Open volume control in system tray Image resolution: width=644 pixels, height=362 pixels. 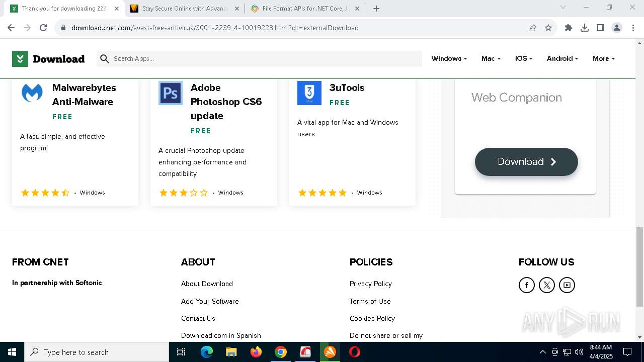[579, 352]
